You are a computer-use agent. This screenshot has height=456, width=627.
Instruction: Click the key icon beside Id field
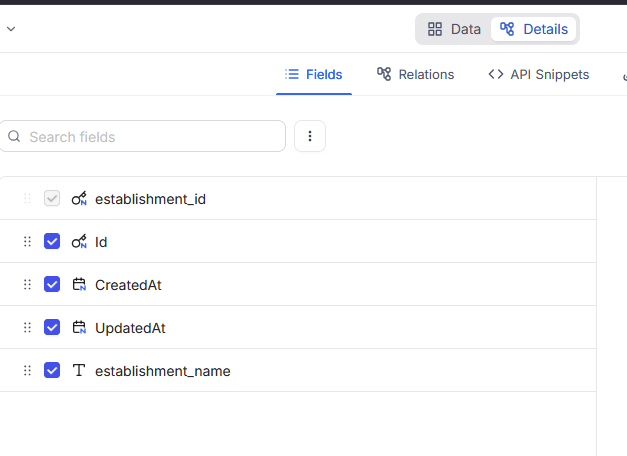79,242
